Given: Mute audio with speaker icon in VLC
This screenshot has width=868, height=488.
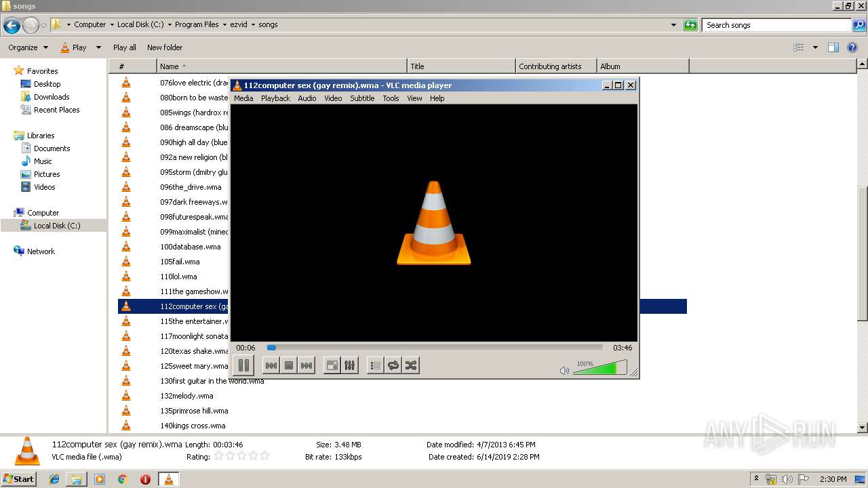Looking at the screenshot, I should pos(564,371).
